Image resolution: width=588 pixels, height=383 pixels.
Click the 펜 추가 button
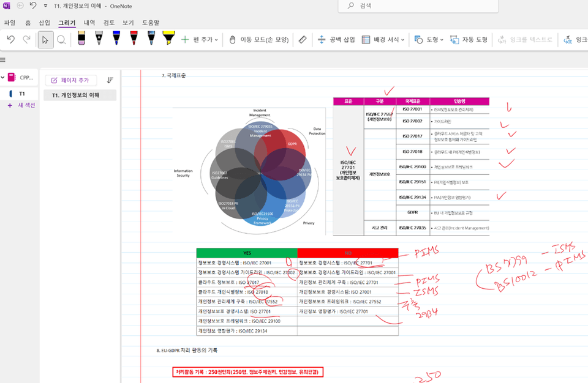pyautogui.click(x=200, y=39)
